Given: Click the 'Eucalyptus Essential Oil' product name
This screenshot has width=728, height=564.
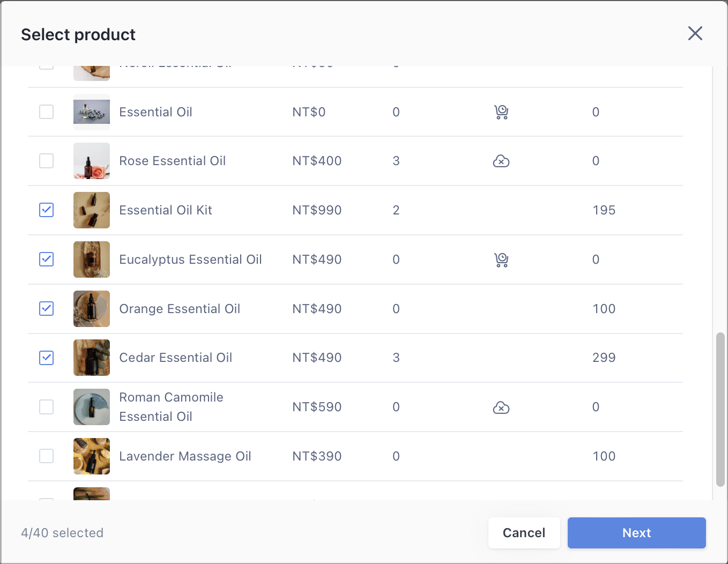Looking at the screenshot, I should point(190,259).
